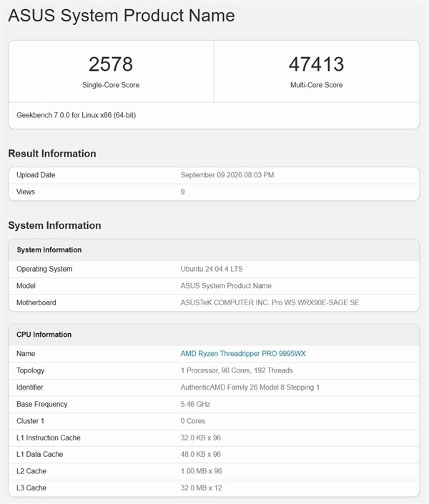Click the Base Frequency value 5.46 GHz
Screen dimensions: 429x504
[195, 404]
